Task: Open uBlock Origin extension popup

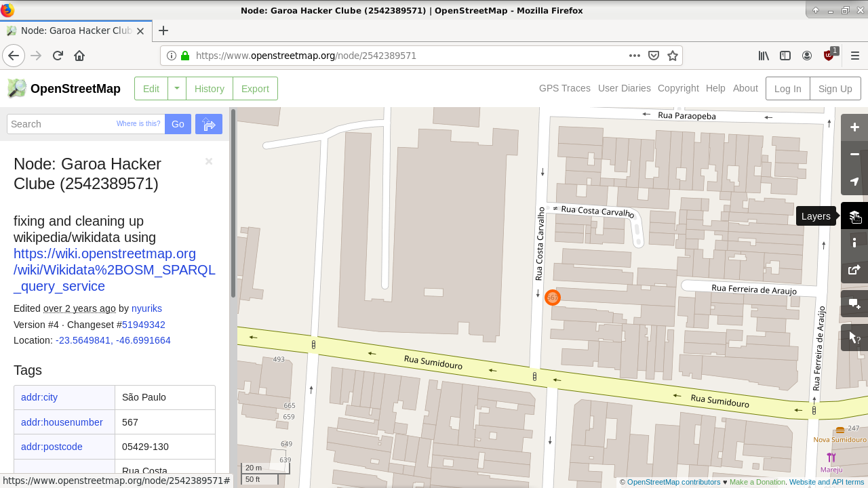Action: click(x=829, y=55)
